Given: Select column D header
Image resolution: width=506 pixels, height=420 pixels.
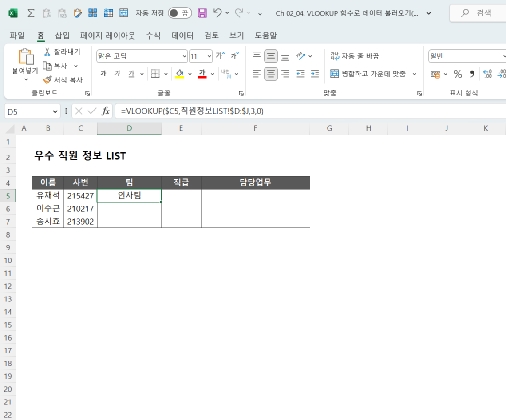Looking at the screenshot, I should (x=129, y=128).
